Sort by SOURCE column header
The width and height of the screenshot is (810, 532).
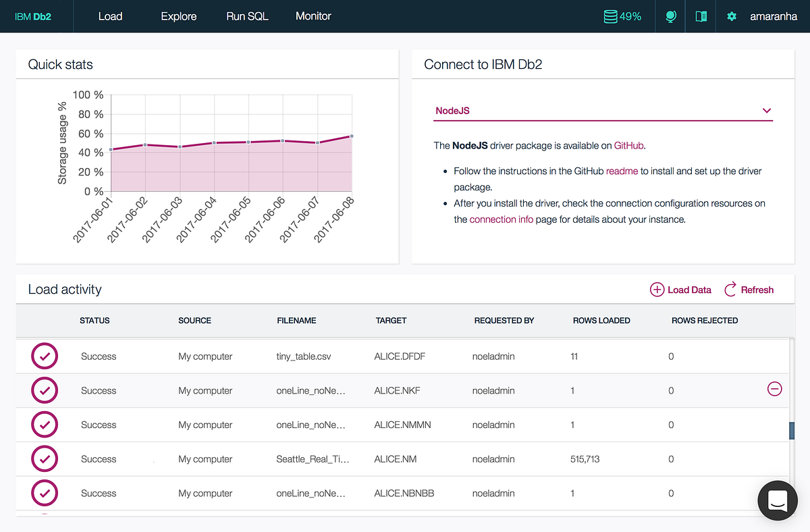(x=194, y=321)
